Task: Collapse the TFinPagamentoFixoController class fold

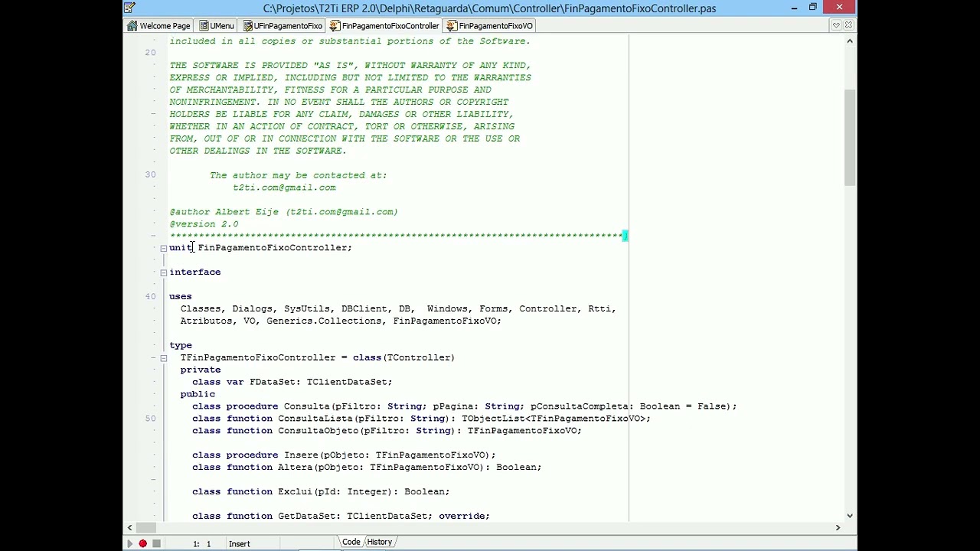Action: point(163,358)
